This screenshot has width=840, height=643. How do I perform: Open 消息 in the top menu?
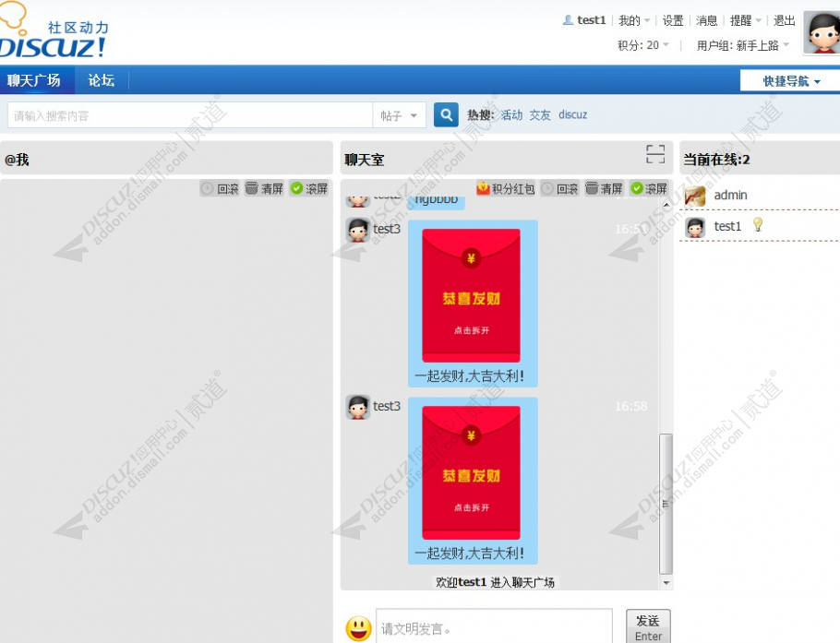[x=706, y=20]
